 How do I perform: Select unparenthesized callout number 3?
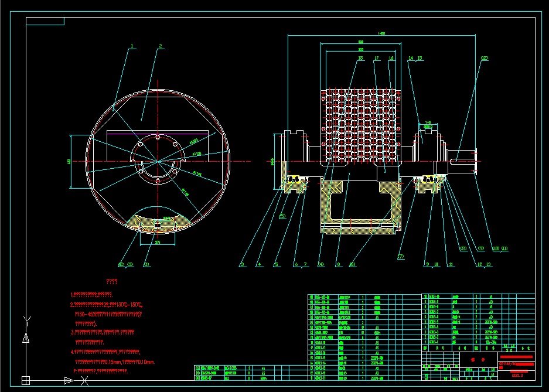[x=242, y=265]
